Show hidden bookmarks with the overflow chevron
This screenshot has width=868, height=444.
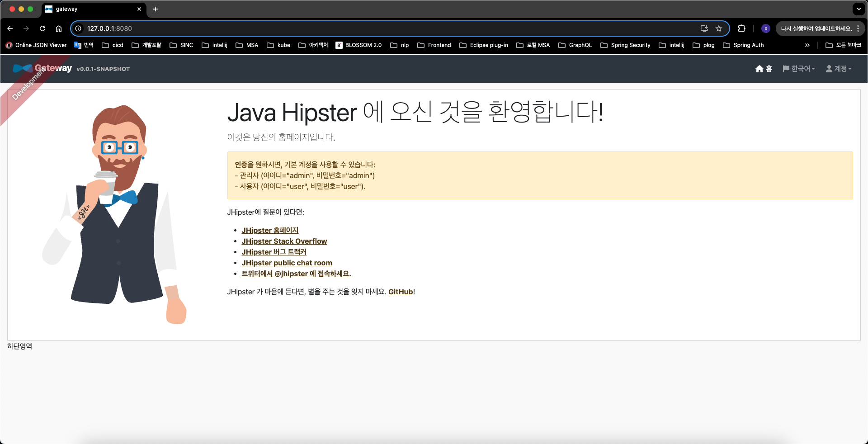click(807, 45)
